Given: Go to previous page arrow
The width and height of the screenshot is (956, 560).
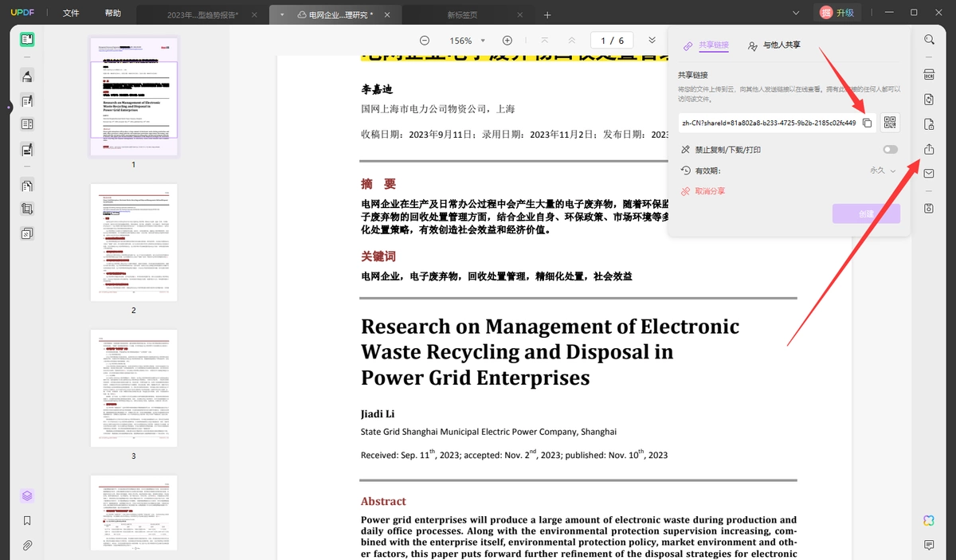Looking at the screenshot, I should [x=572, y=41].
